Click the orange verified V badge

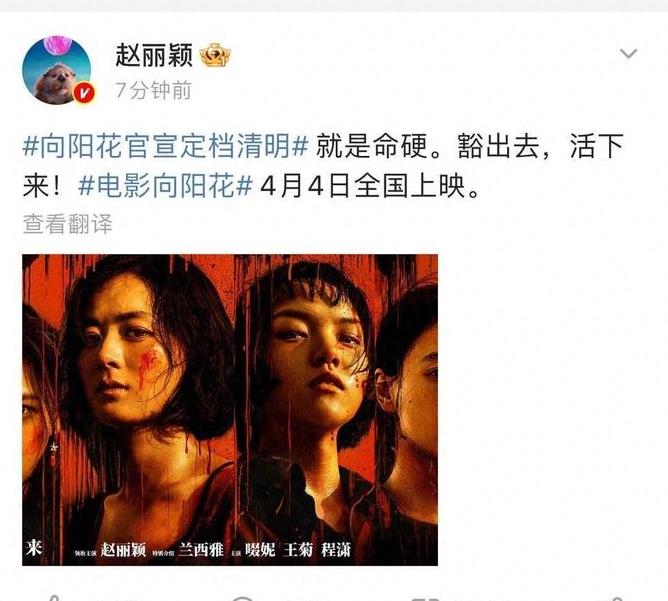(x=84, y=93)
